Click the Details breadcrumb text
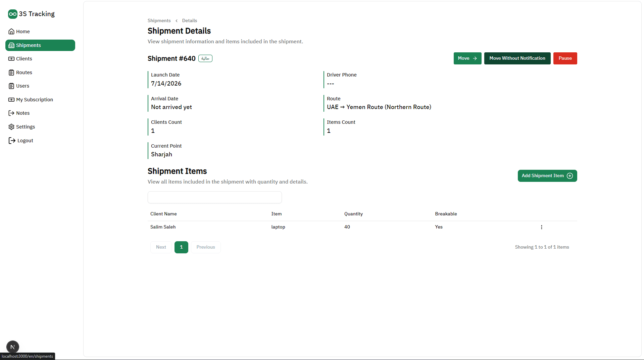 click(x=190, y=21)
